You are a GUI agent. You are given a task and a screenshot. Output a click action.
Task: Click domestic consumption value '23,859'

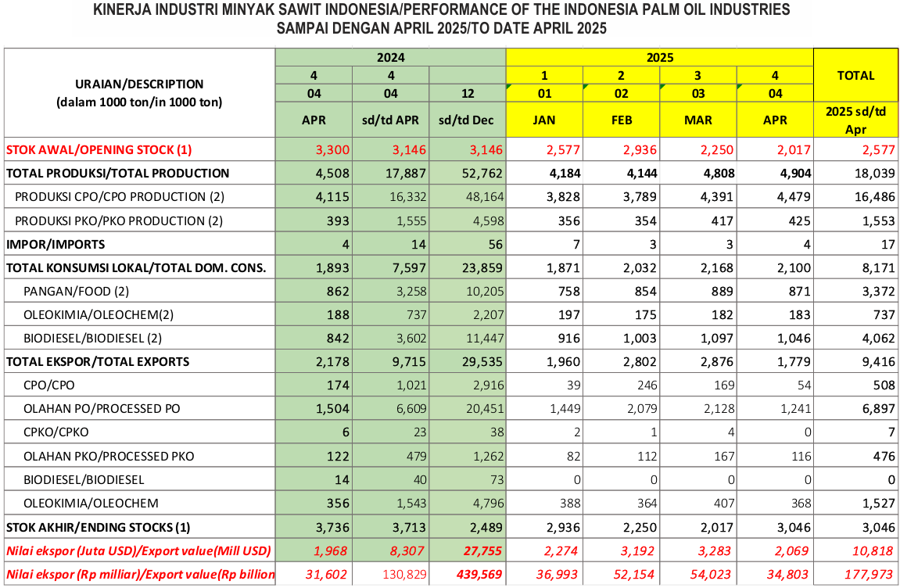point(482,268)
